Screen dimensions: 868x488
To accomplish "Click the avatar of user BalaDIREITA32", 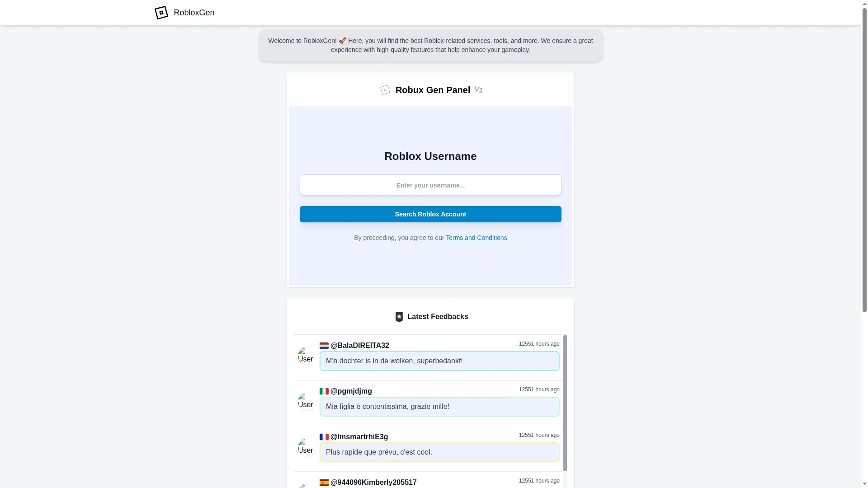I will pos(306,356).
